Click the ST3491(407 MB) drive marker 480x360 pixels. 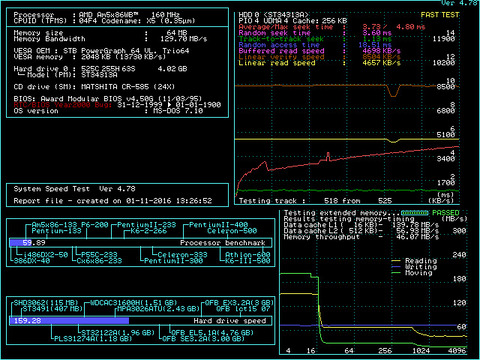coord(52,309)
